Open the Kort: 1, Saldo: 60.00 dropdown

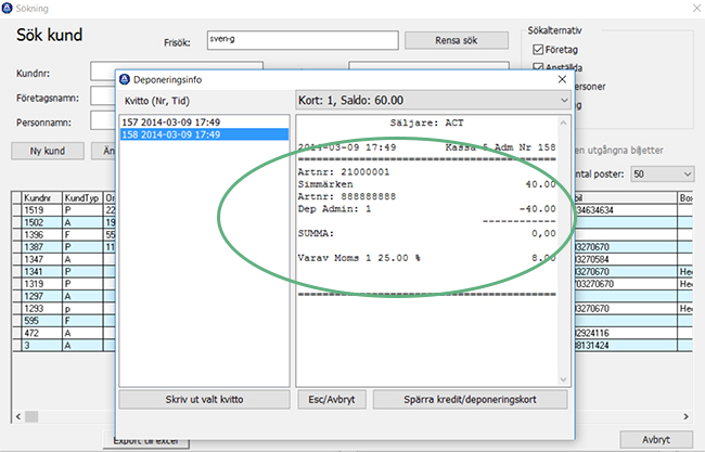click(x=433, y=100)
